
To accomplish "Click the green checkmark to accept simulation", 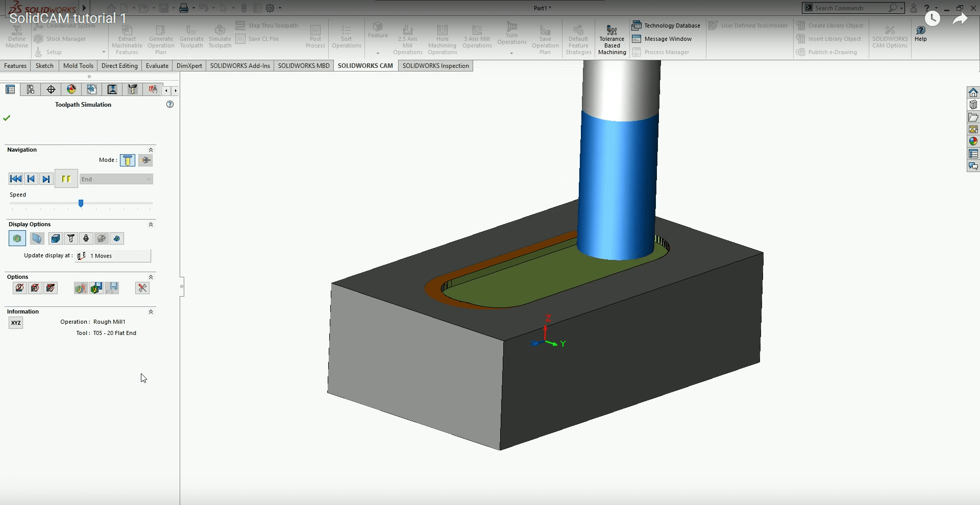I will pyautogui.click(x=7, y=118).
